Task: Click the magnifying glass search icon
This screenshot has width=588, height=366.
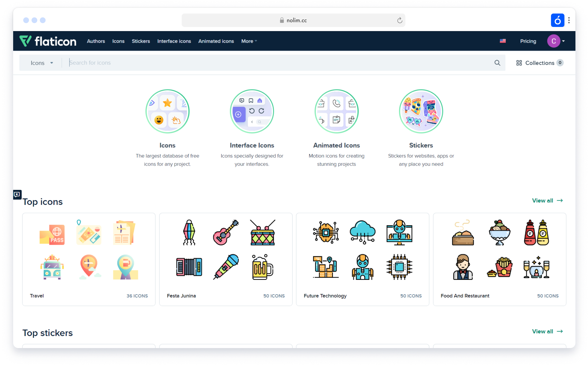Action: click(497, 63)
